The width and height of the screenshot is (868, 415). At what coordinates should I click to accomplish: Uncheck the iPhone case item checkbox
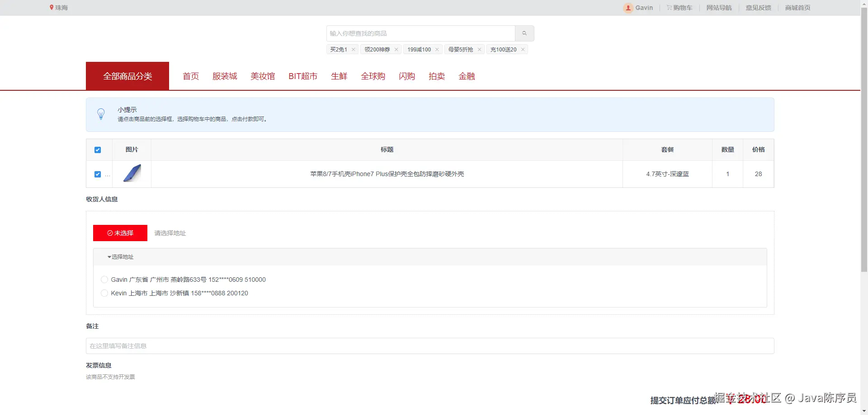click(x=98, y=174)
